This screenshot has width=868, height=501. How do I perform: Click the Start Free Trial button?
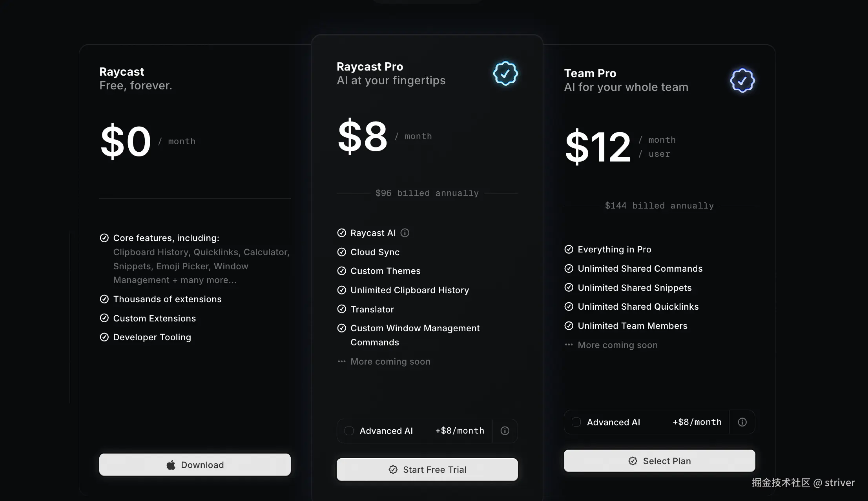(427, 470)
